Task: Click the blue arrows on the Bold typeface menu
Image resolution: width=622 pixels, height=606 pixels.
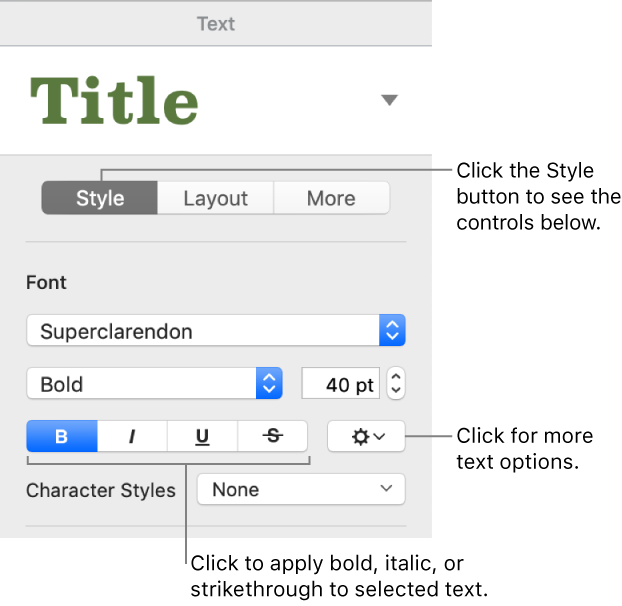Action: point(269,384)
